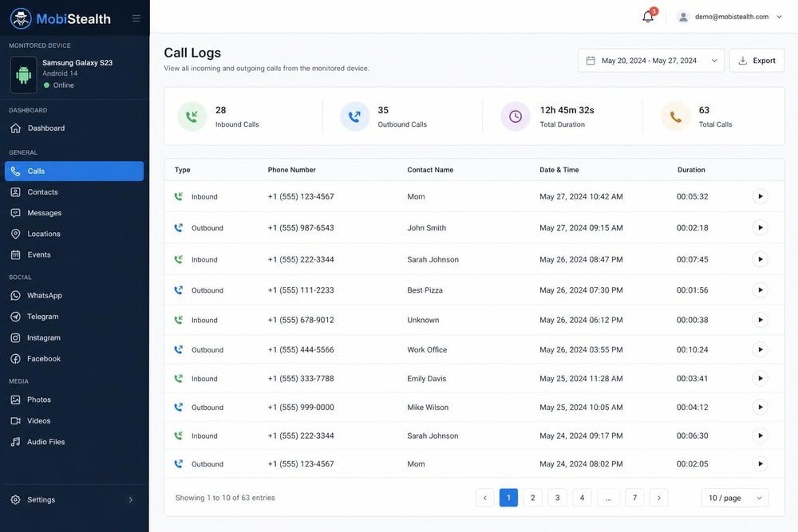
Task: Open Telegram logs in sidebar
Action: point(74,317)
